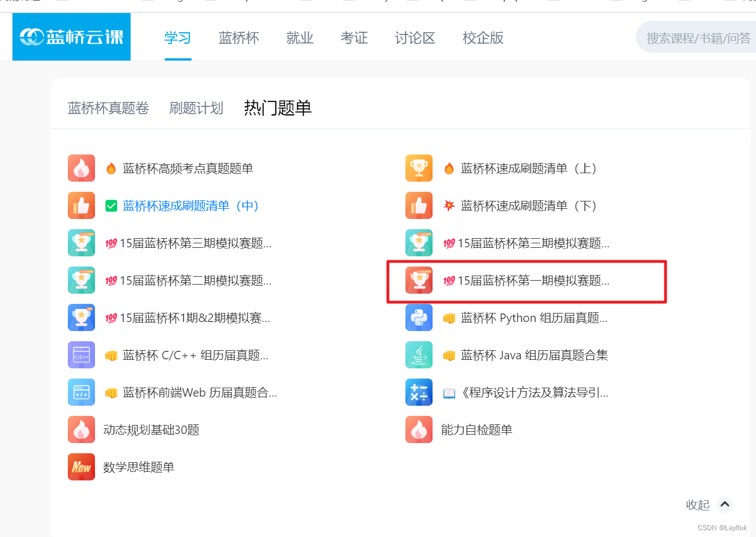
Task: Open the 蓝桥杯前端Web 历届真题合 link
Action: (200, 392)
